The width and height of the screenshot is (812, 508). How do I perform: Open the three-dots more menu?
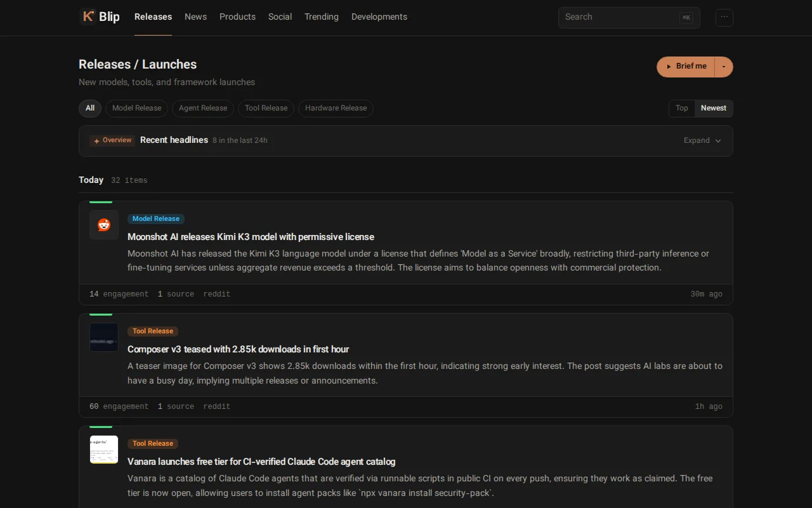pos(724,17)
